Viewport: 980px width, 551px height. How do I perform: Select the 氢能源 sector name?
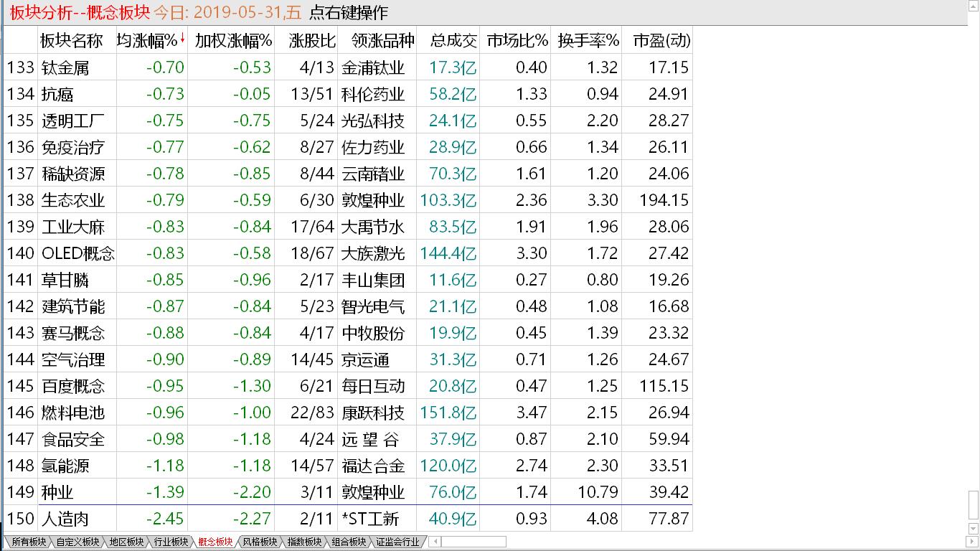coord(65,466)
